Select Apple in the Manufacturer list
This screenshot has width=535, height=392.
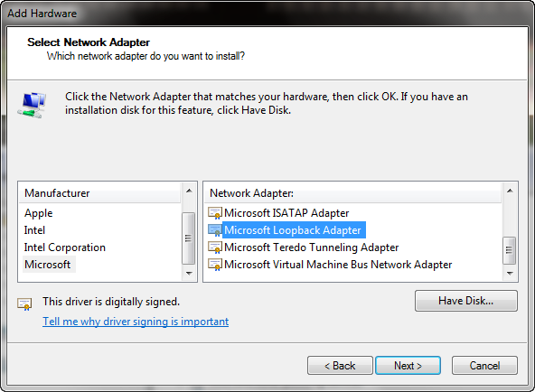pyautogui.click(x=39, y=213)
